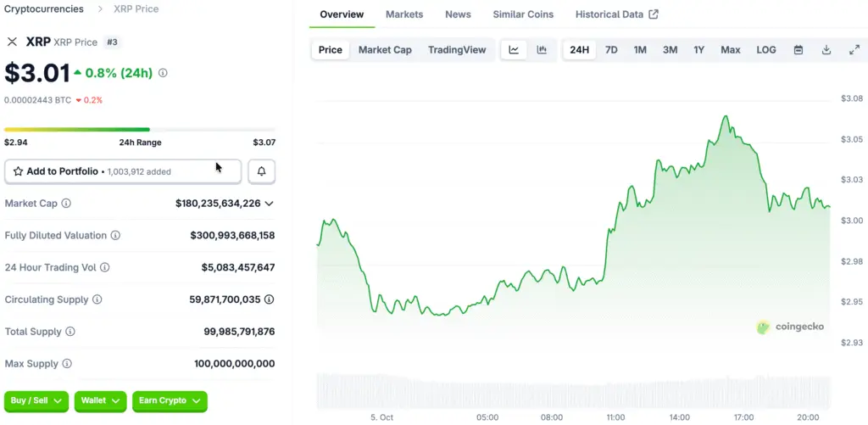Open the Buy / Sell dropdown
868x425 pixels.
(x=36, y=400)
